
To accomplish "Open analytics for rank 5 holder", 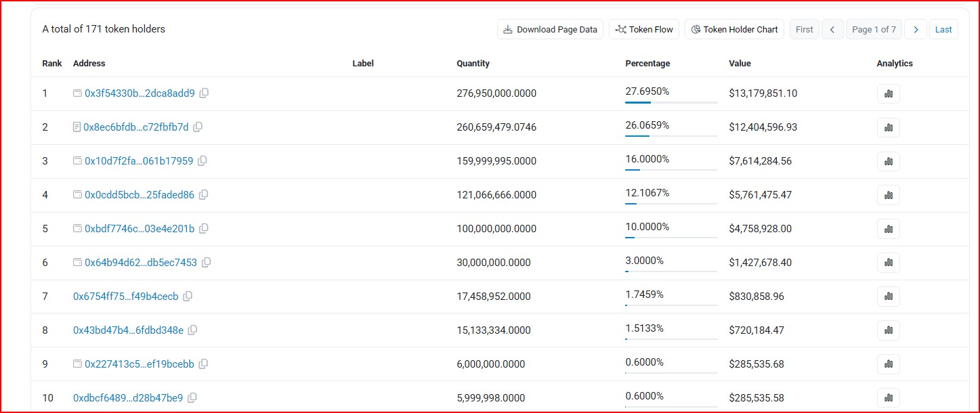I will (889, 229).
